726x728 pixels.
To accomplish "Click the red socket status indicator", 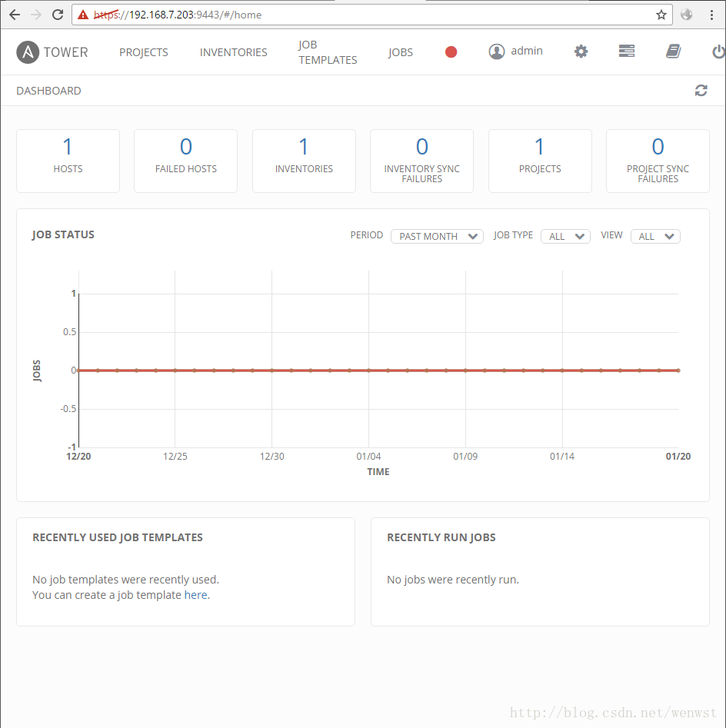I will (x=451, y=52).
